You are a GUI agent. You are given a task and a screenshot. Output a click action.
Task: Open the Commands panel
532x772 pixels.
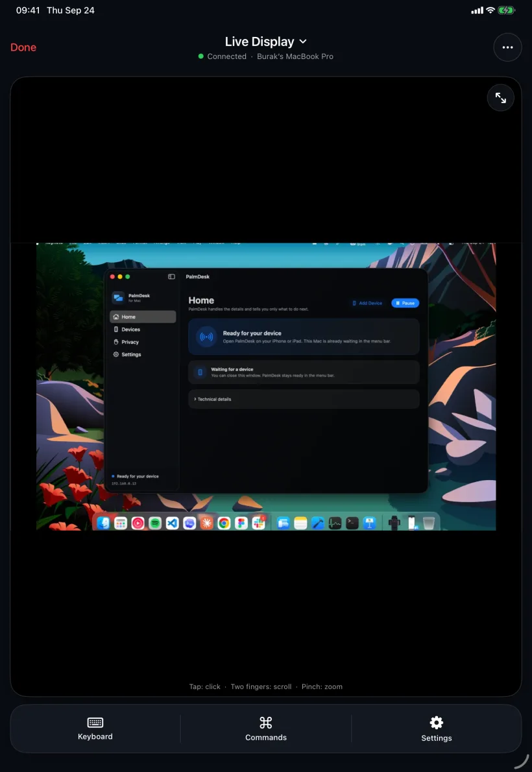click(266, 729)
